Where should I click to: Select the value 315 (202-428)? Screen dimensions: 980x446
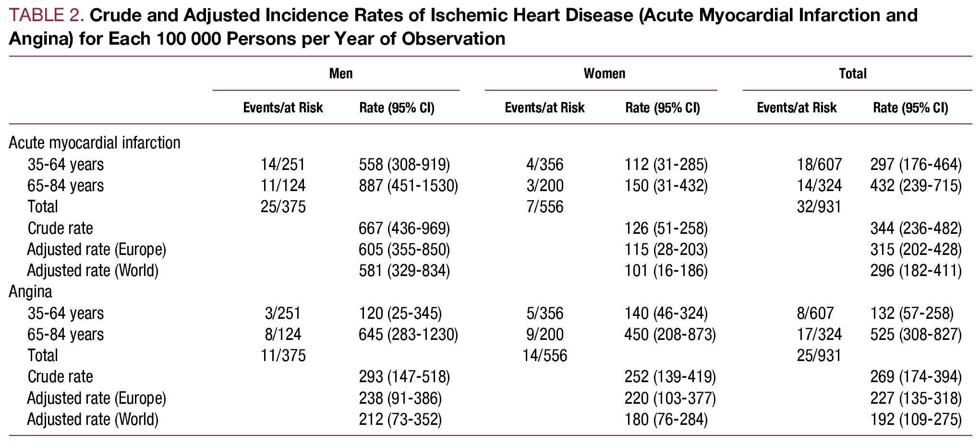coord(916,250)
